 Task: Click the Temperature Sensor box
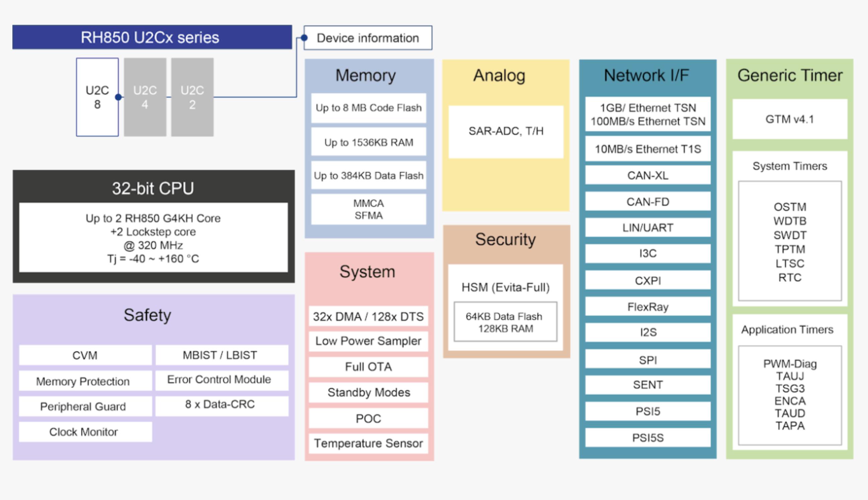pyautogui.click(x=368, y=443)
